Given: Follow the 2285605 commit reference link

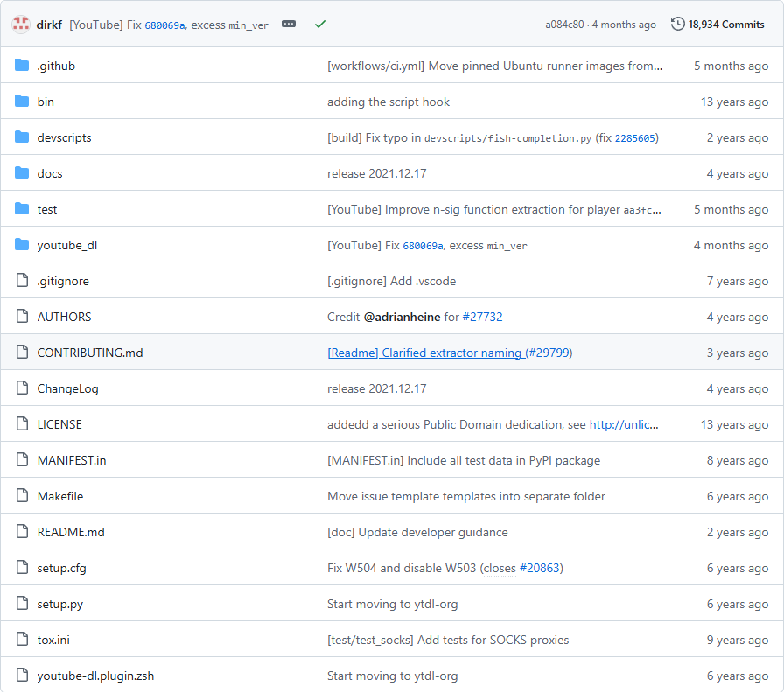Looking at the screenshot, I should click(x=635, y=138).
